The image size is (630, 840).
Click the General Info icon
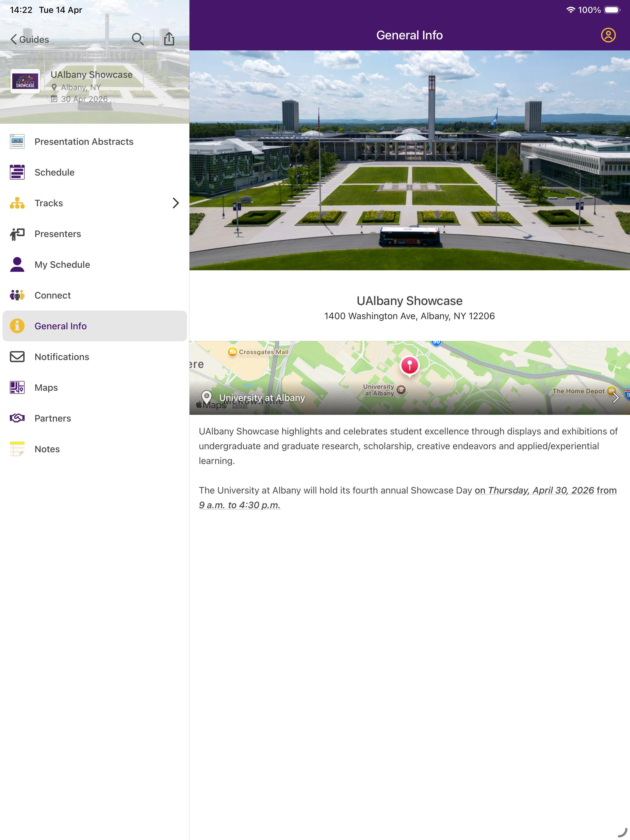(17, 326)
